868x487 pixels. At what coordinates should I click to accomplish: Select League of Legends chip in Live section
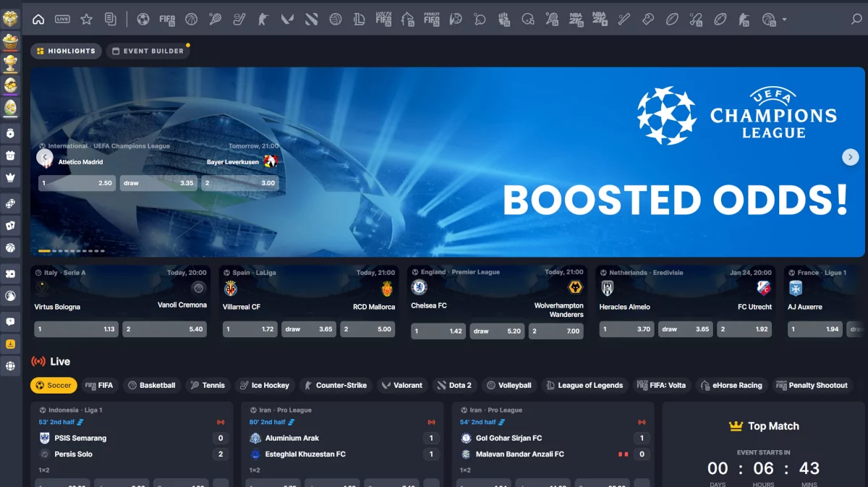[x=584, y=386]
